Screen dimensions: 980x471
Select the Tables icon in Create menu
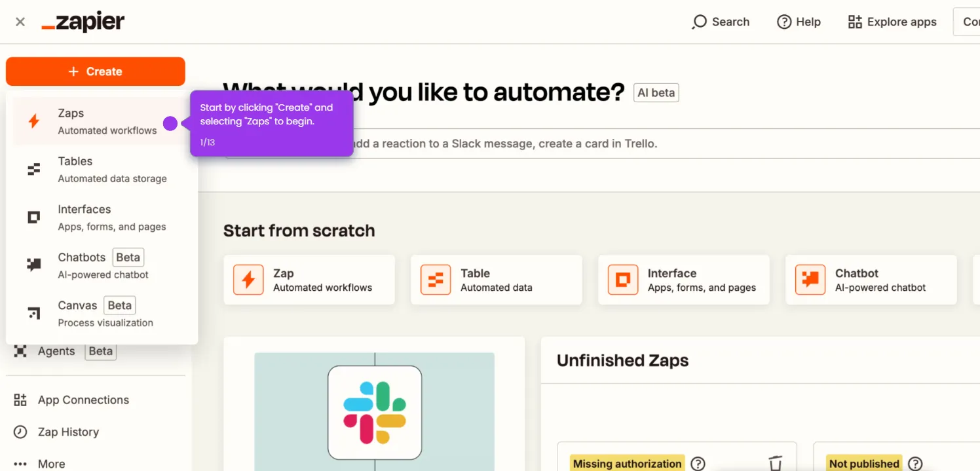click(x=34, y=170)
